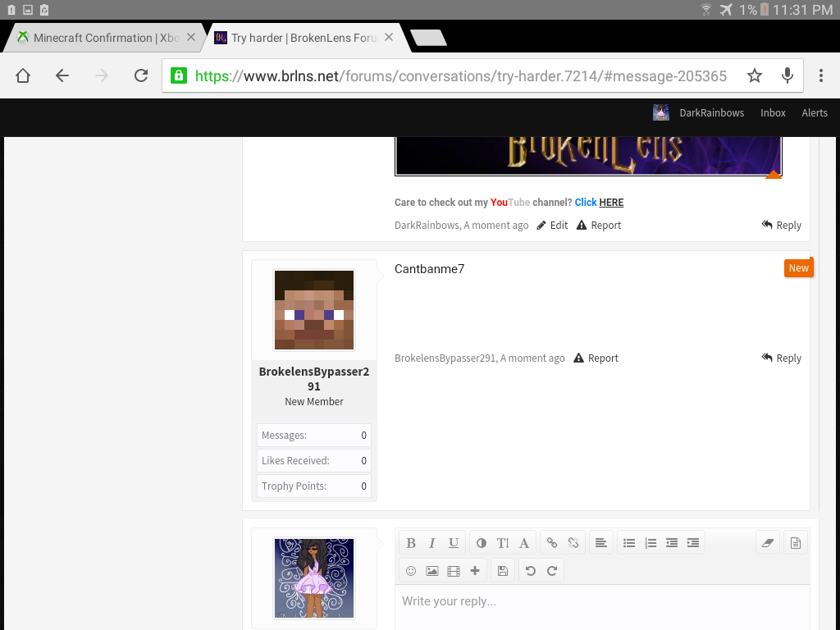The width and height of the screenshot is (840, 630).
Task: Remove link using the unlink icon
Action: point(573,543)
